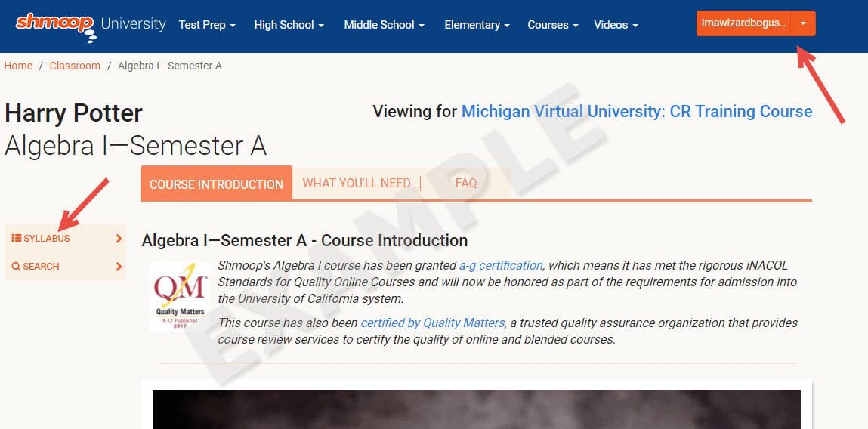This screenshot has width=868, height=429.
Task: Open the Courses menu
Action: pyautogui.click(x=552, y=25)
